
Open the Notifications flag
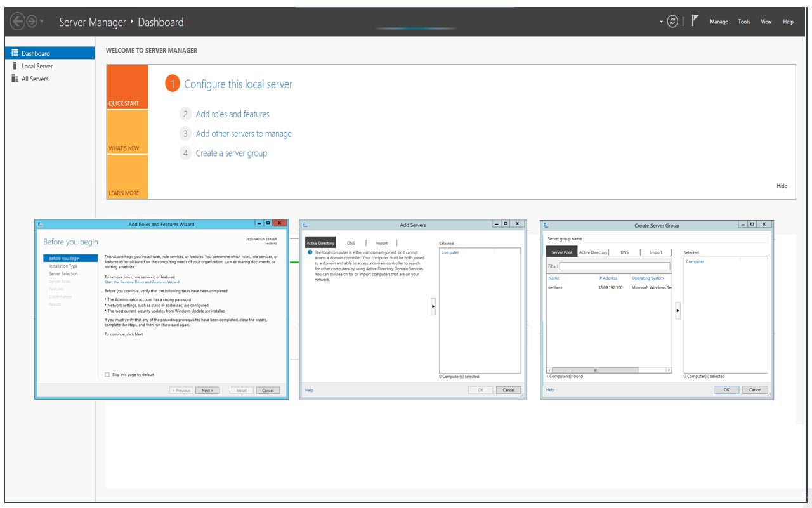coord(695,21)
